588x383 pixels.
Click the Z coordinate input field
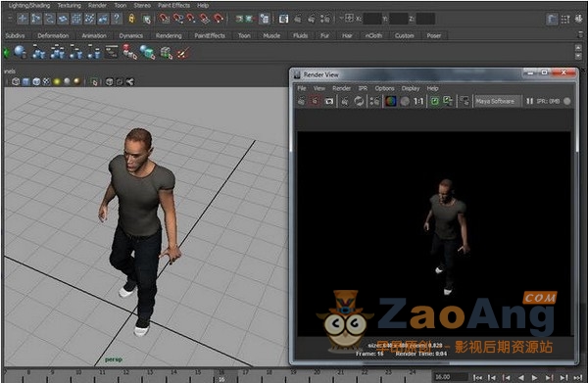425,19
